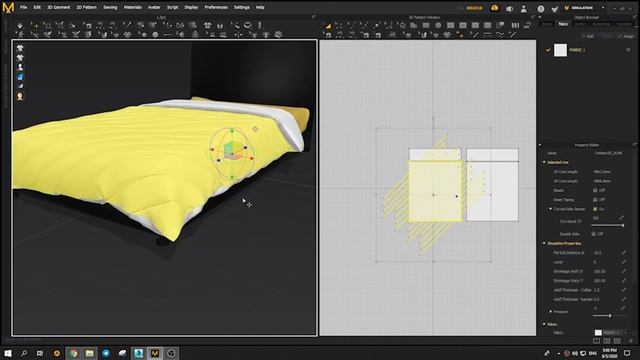Click the face avatar icon in 3D viewport sidebar
The height and width of the screenshot is (360, 640).
(x=20, y=96)
